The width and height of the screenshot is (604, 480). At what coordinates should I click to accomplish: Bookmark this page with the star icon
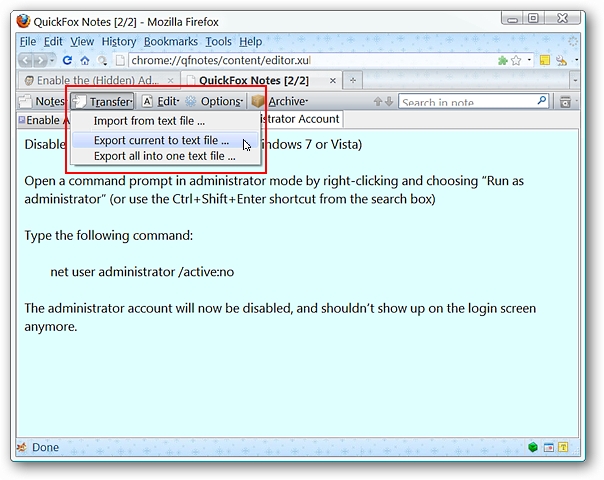click(x=516, y=60)
